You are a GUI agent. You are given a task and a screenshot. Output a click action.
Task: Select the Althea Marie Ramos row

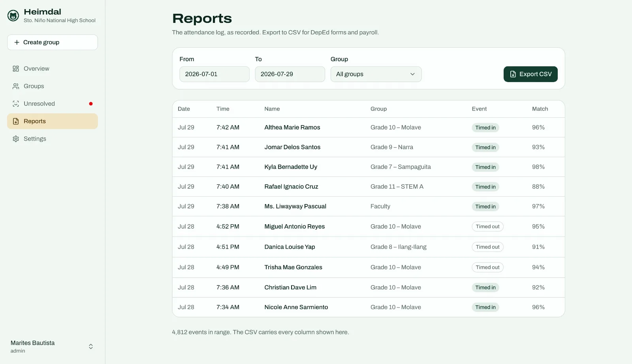click(369, 128)
